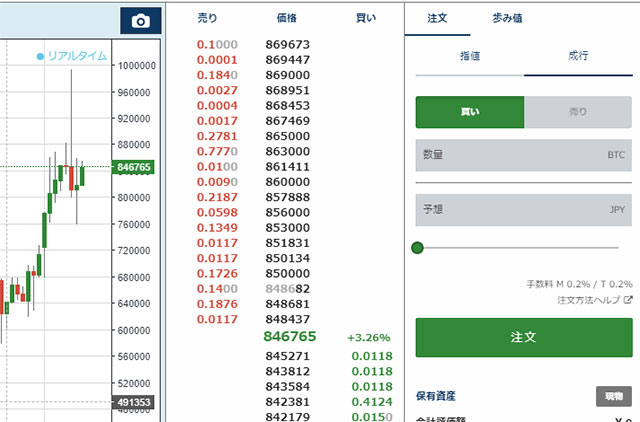Submit with the large 注文 button

tap(524, 337)
